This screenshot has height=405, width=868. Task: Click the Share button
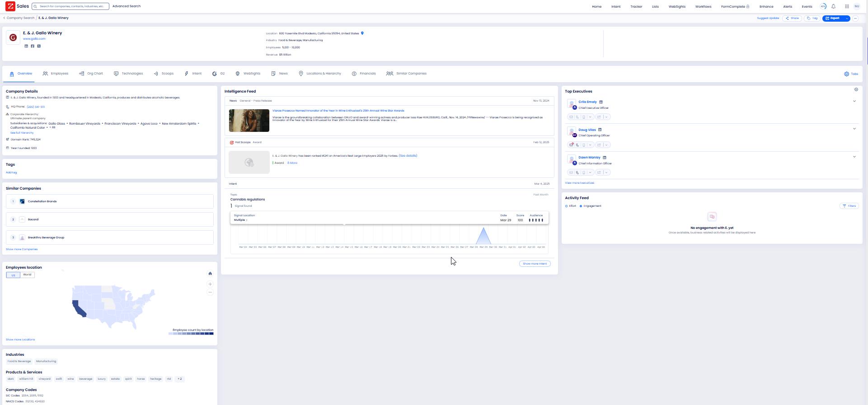[x=793, y=19]
